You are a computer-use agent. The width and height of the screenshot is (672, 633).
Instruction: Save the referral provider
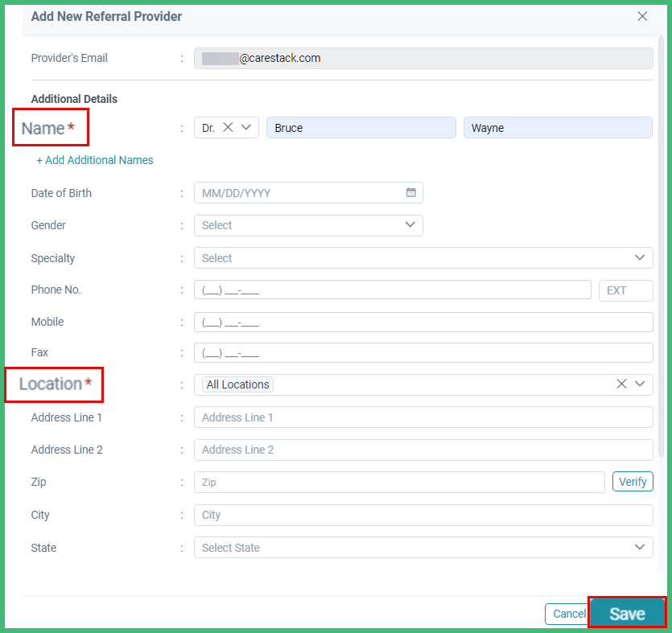[x=627, y=614]
